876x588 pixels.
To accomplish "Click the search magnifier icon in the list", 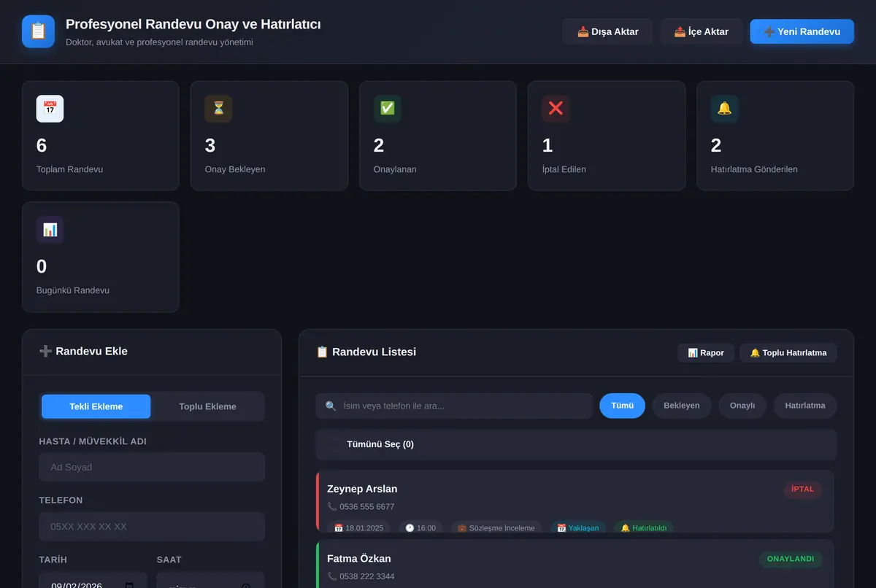I will click(x=331, y=406).
